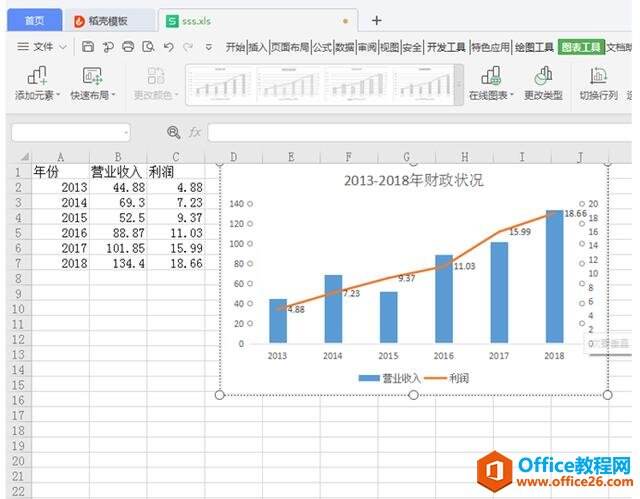Switch to the 公式 Formulas tab
Screen dimensions: 640x499
(x=322, y=47)
